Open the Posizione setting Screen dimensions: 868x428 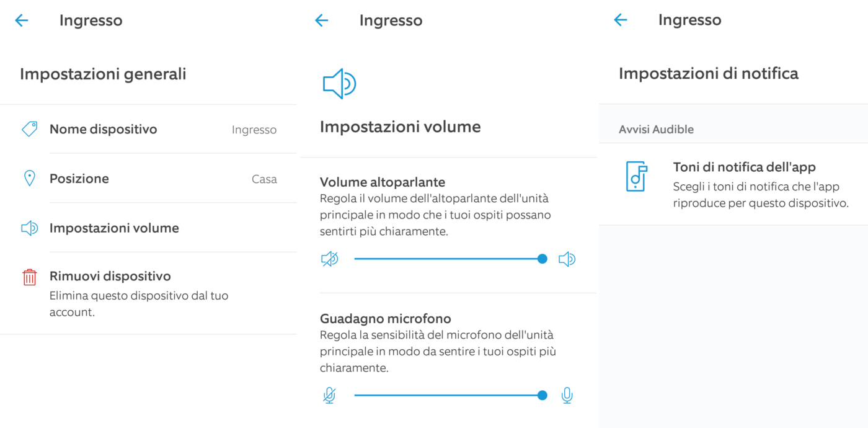pyautogui.click(x=79, y=179)
